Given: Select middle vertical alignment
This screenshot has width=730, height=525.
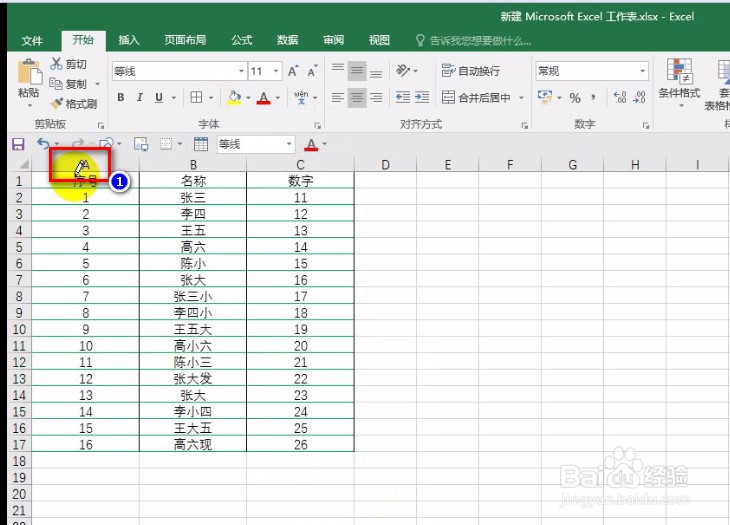Looking at the screenshot, I should (x=357, y=71).
